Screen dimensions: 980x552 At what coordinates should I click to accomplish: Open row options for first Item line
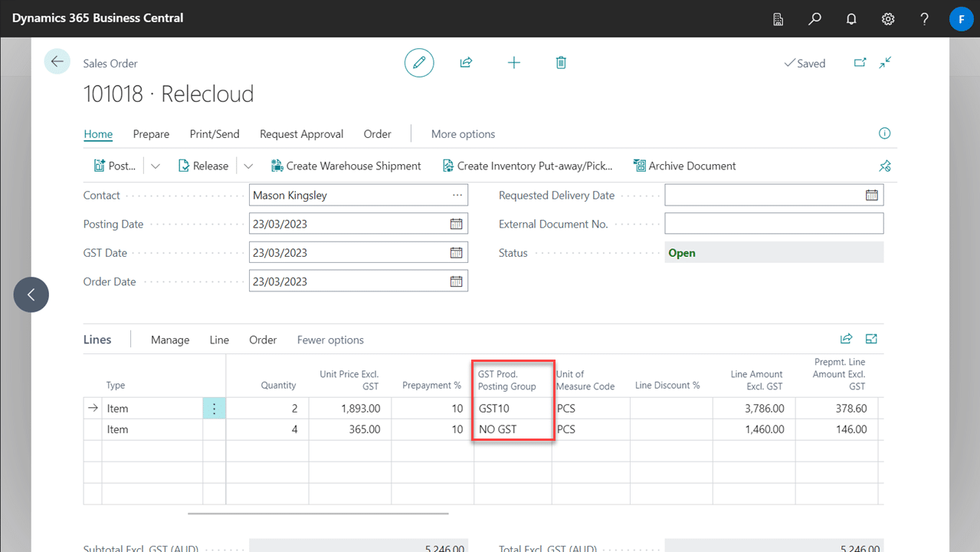coord(214,409)
